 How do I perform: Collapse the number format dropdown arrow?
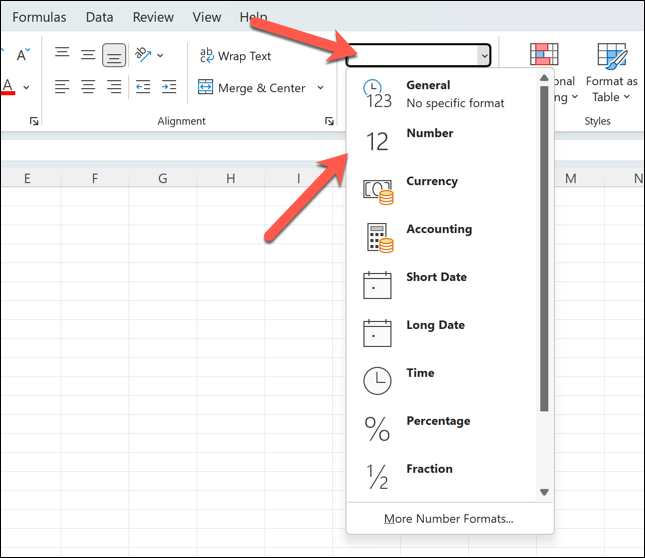pyautogui.click(x=484, y=56)
